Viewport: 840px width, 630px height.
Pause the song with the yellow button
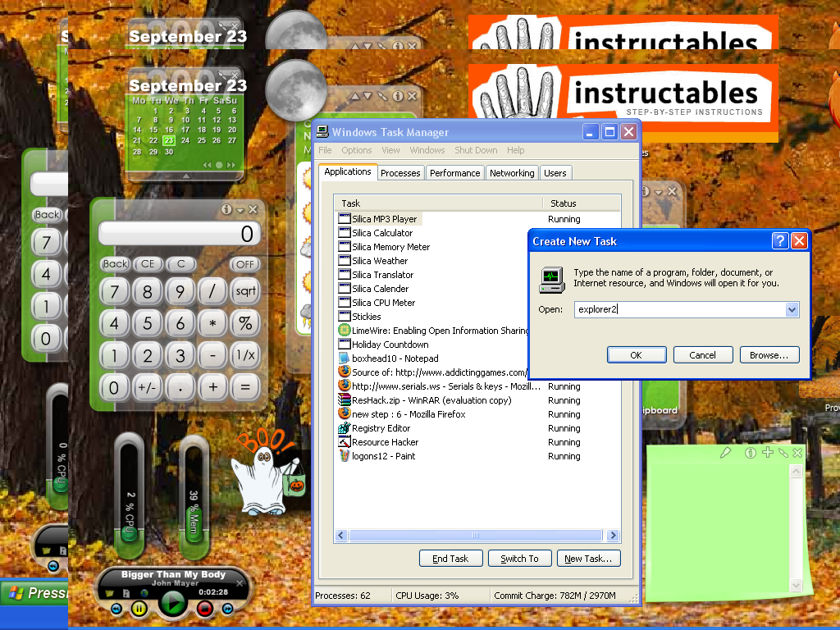[139, 609]
